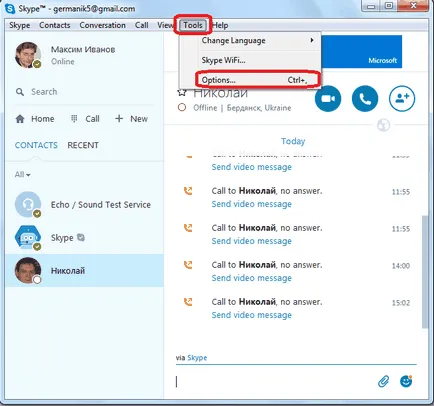Open the Help menu
The height and width of the screenshot is (406, 434).
coord(220,25)
